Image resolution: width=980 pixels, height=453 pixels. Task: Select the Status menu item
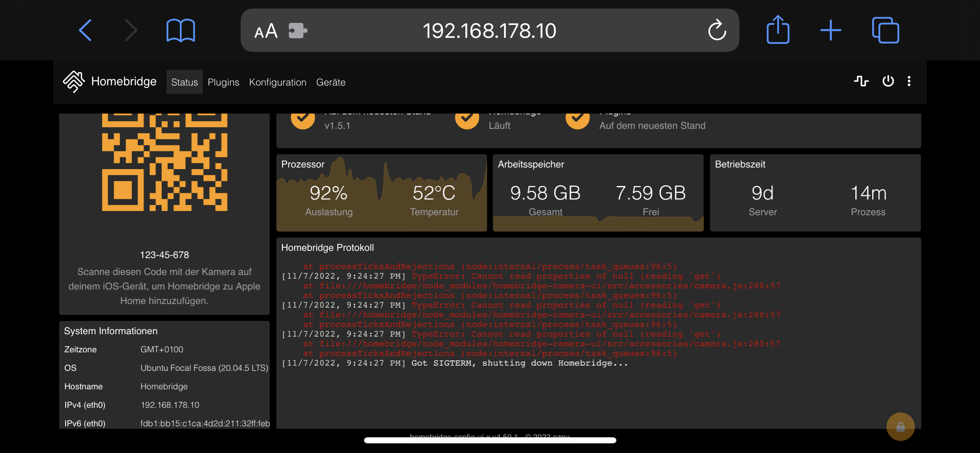click(184, 82)
